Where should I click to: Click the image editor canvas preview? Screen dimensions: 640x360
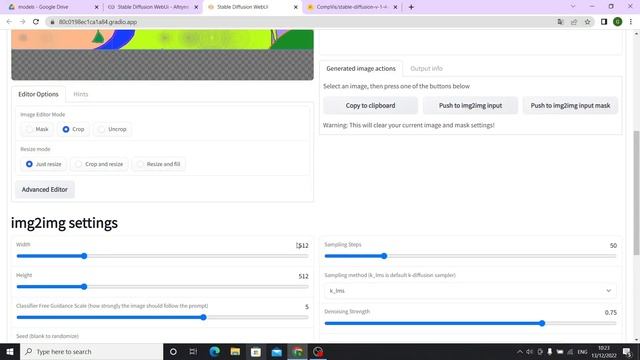click(162, 55)
